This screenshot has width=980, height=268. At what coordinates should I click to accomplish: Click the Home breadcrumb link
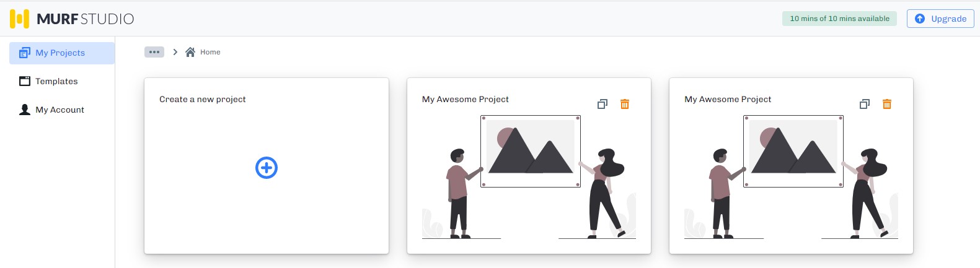point(210,52)
